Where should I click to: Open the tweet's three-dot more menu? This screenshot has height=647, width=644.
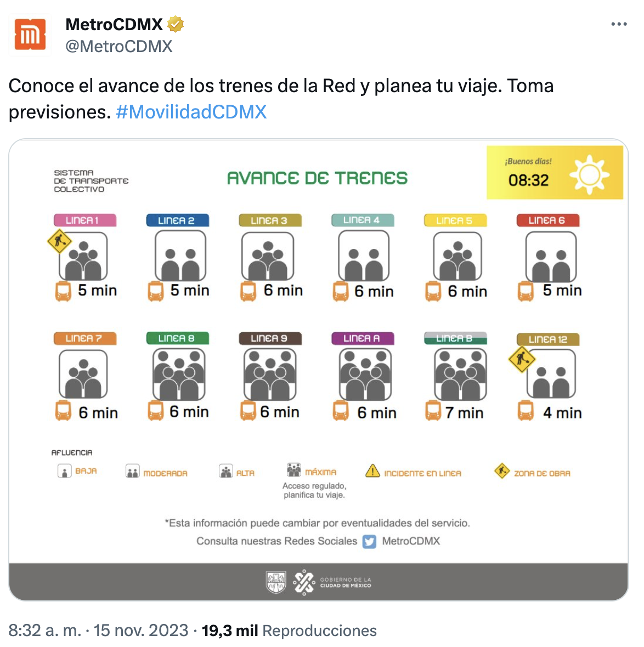point(619,24)
